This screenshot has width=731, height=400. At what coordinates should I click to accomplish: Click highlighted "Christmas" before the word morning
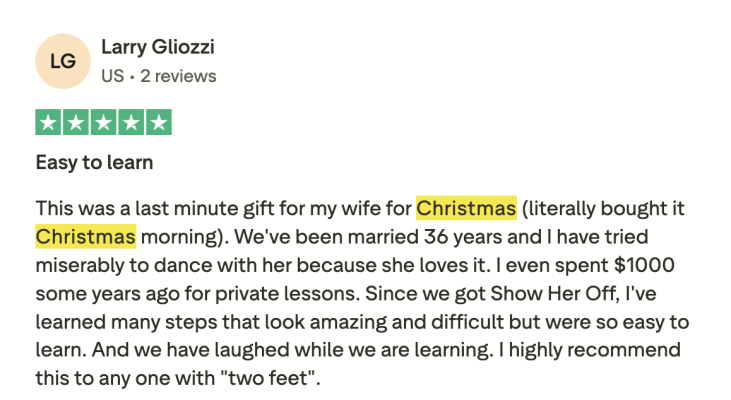click(x=85, y=237)
